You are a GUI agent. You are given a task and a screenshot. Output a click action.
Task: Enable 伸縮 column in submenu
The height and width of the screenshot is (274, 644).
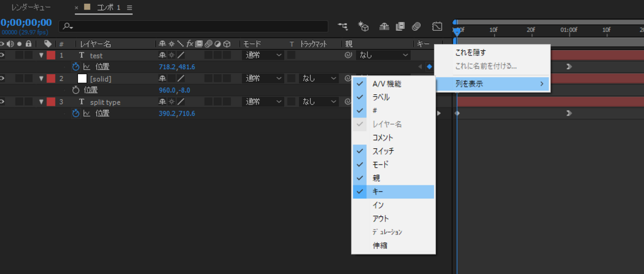(x=393, y=245)
